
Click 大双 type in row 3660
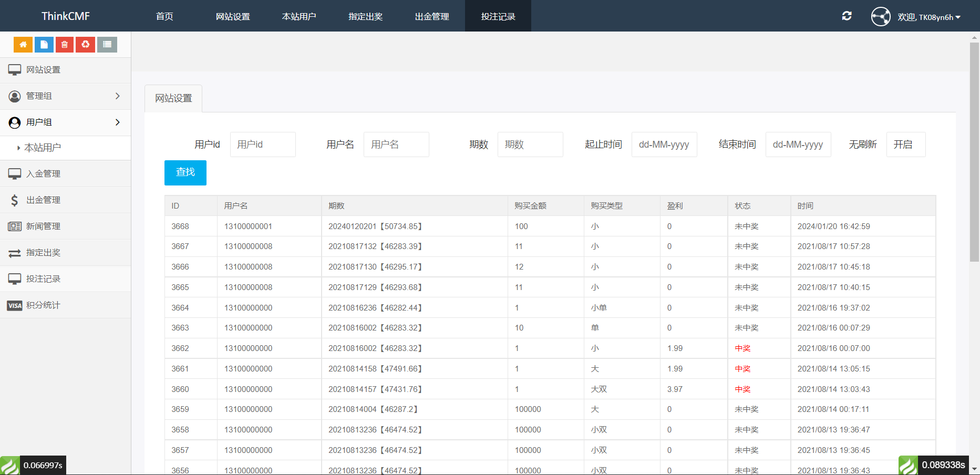coord(599,389)
